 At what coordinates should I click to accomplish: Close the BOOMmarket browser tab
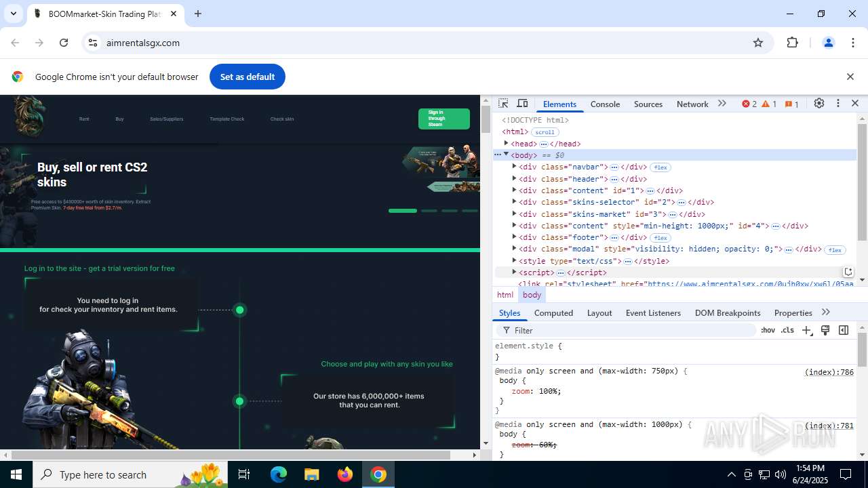(x=174, y=14)
